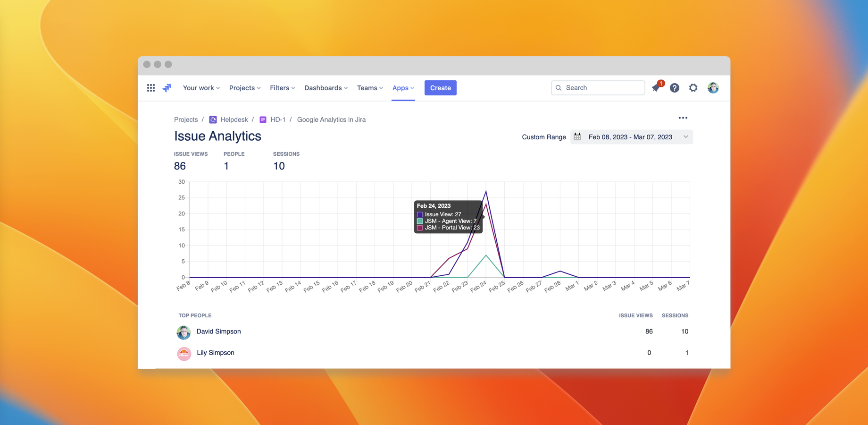
Task: Go to Projects breadcrumb link
Action: pos(186,120)
